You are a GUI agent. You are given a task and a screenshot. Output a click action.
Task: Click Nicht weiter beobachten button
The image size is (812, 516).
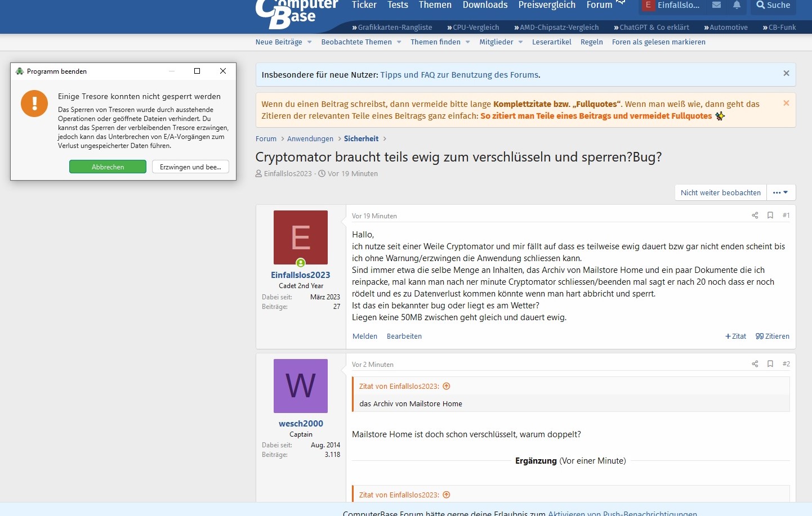(720, 192)
